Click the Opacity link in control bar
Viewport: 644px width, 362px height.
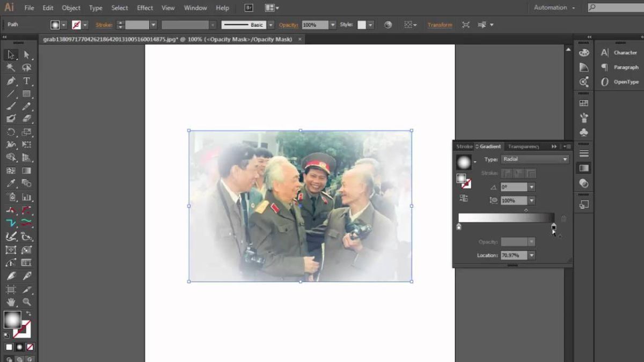288,25
